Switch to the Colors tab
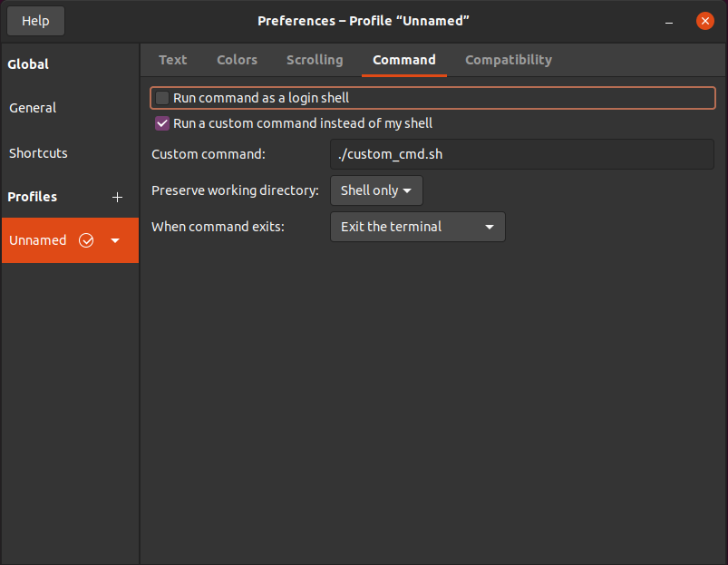This screenshot has height=565, width=728. [x=237, y=60]
